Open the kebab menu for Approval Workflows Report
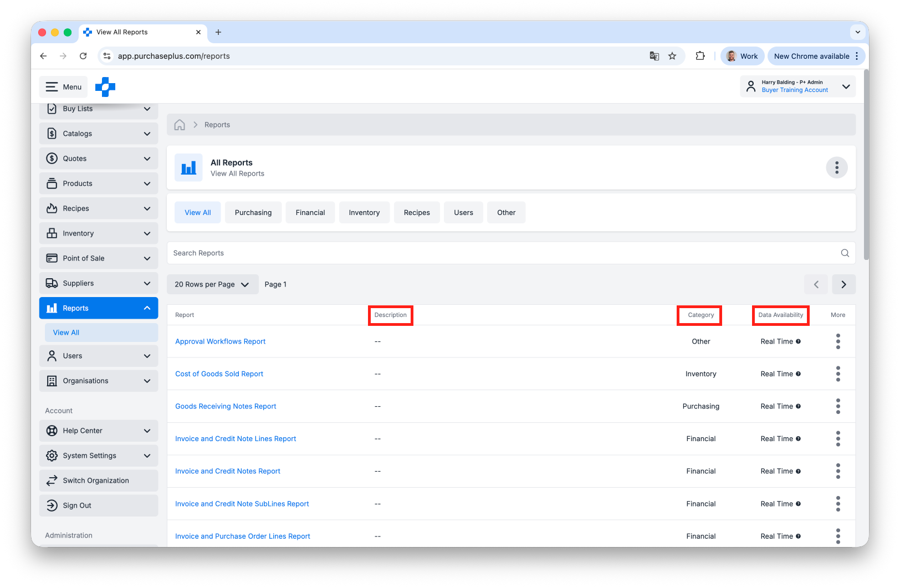This screenshot has height=588, width=900. tap(838, 341)
